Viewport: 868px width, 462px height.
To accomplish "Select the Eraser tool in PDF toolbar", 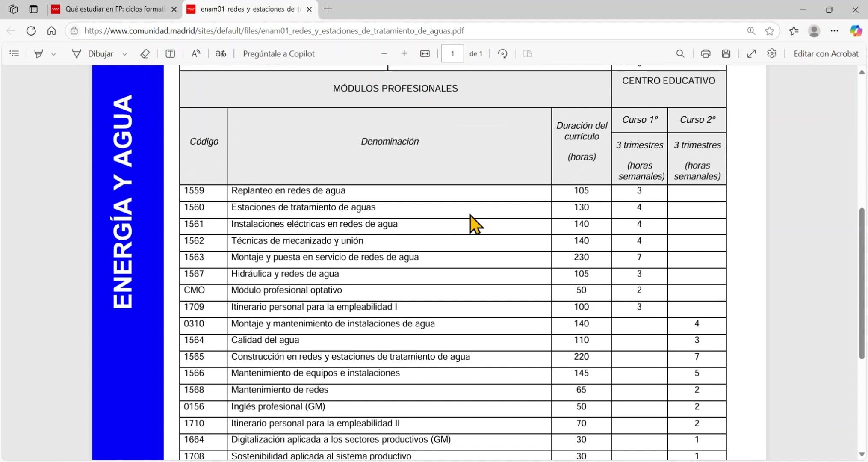I will 145,54.
